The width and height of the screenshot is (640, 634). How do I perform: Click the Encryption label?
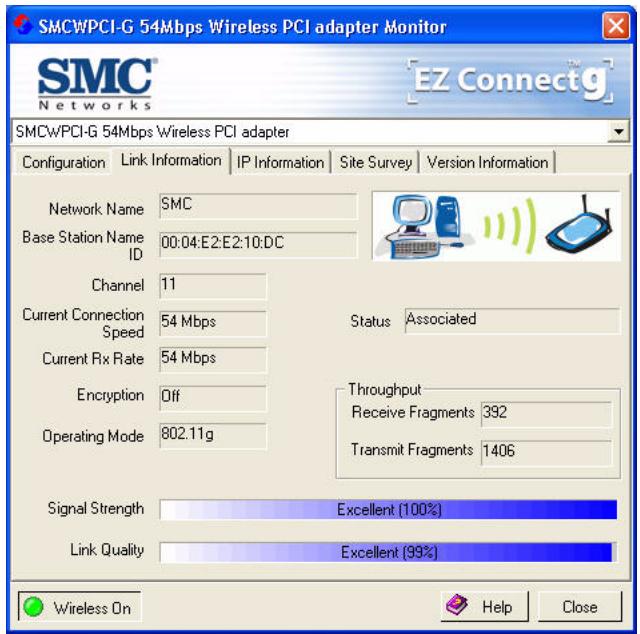(111, 395)
